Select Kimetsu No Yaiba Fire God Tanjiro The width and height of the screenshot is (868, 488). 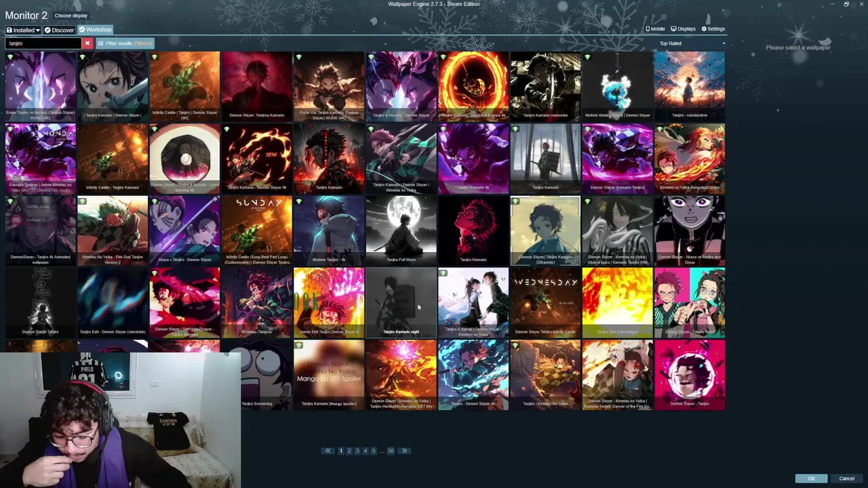(x=113, y=231)
